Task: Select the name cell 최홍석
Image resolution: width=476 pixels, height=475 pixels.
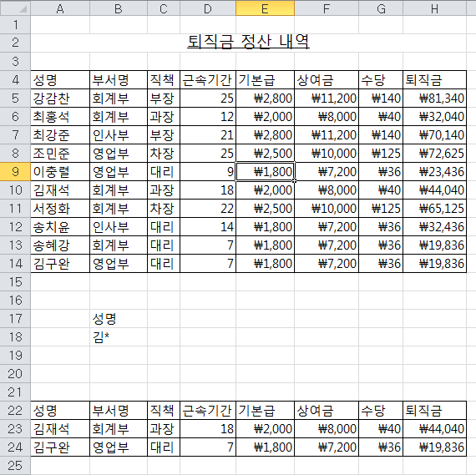Action: pos(60,117)
